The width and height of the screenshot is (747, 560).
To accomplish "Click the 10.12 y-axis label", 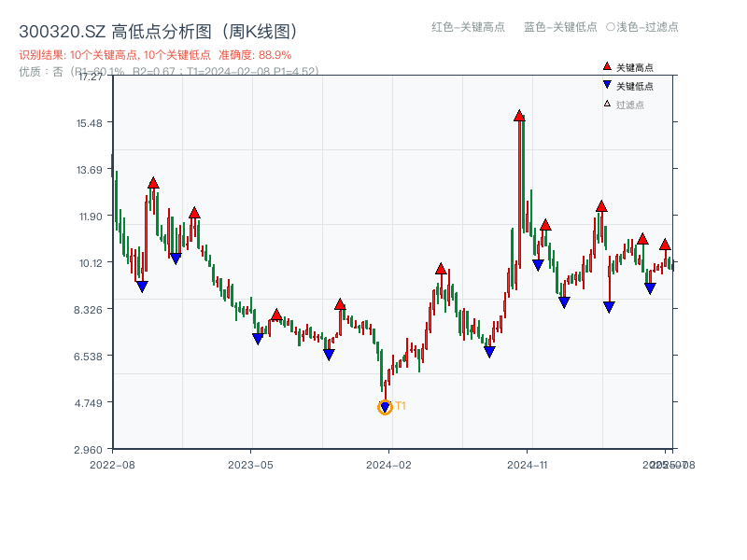I will [91, 263].
